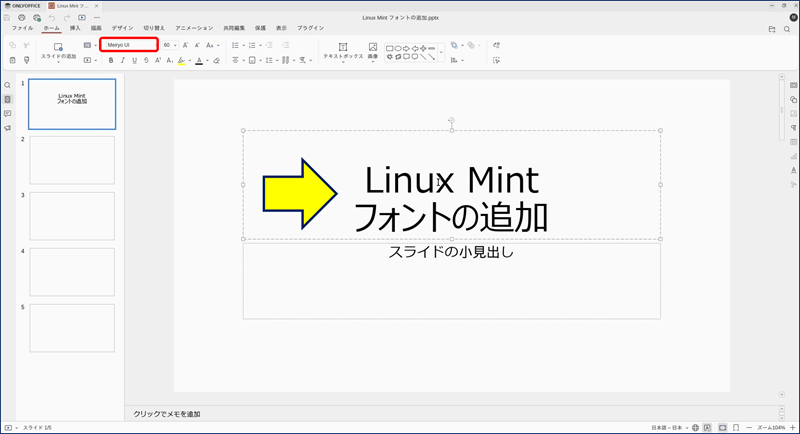Toggle fit to slide in status bar
800x434 pixels.
tap(722, 427)
